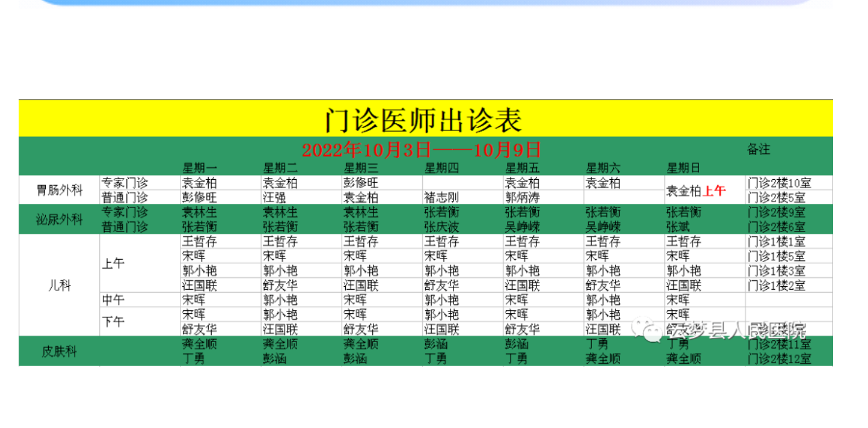Viewport: 868px width, 428px height.
Task: Click the 星期四 column header
Action: [442, 168]
